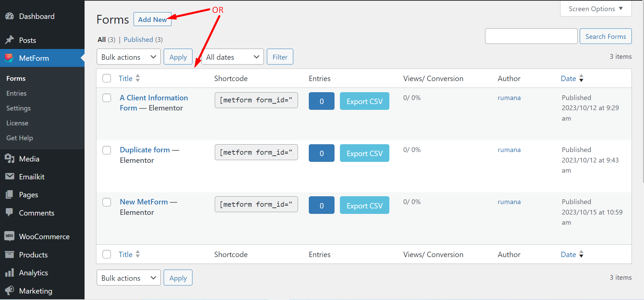This screenshot has height=300, width=644.
Task: Click author rumana in Duplicate form row
Action: pyautogui.click(x=509, y=150)
